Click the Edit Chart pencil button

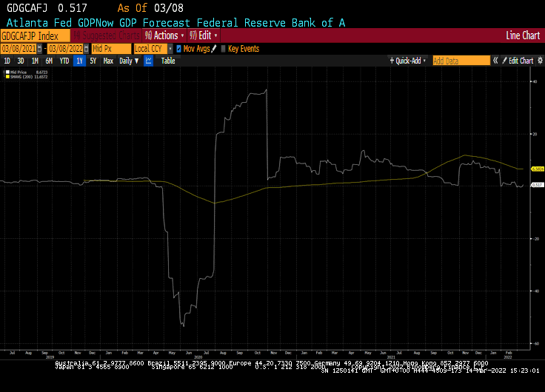coord(518,61)
